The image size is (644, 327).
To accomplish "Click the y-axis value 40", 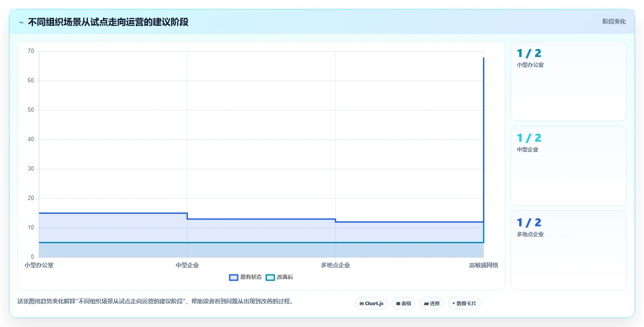I will (31, 139).
